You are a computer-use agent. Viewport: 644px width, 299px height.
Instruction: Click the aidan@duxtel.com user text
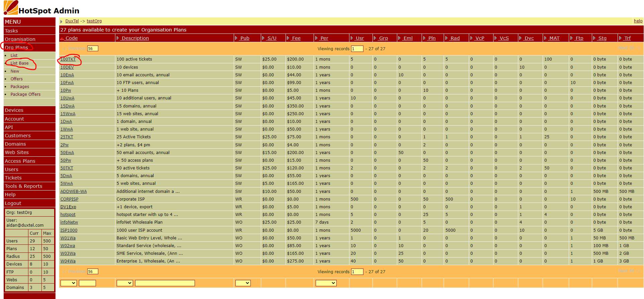[25, 225]
